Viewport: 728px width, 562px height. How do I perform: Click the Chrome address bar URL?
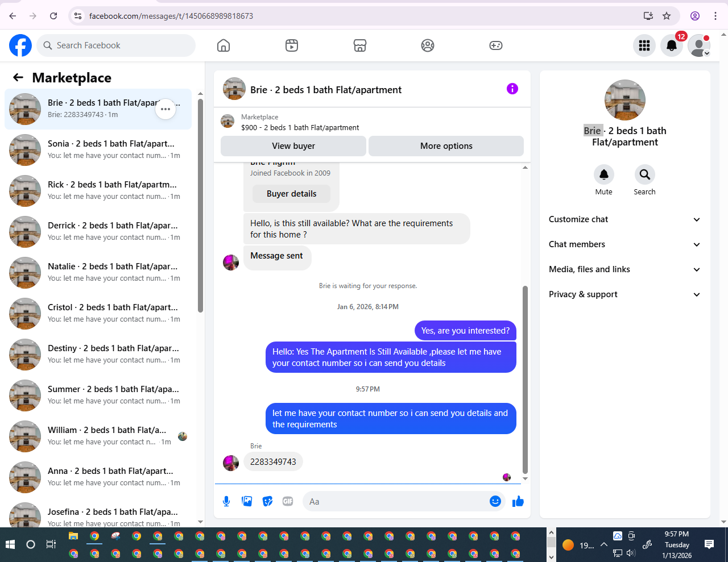point(171,16)
